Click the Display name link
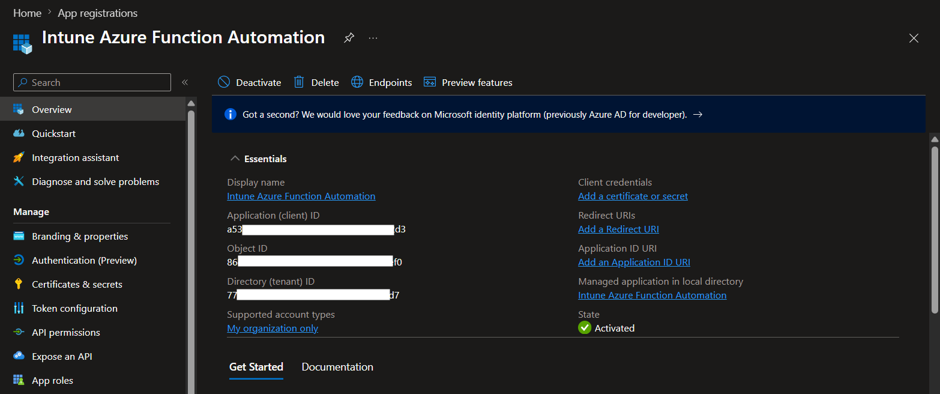Viewport: 940px width, 394px height. click(301, 196)
